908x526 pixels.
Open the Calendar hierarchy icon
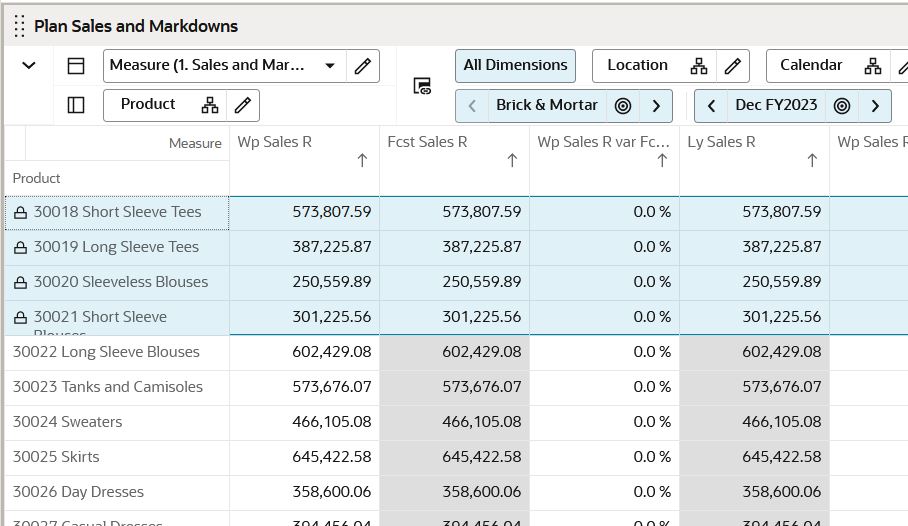click(x=873, y=66)
